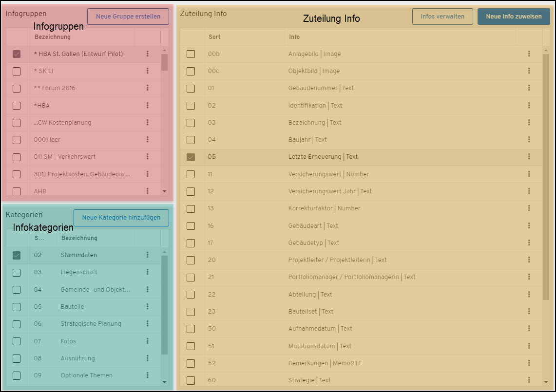Uncheck the HBA St. Gallen group checkbox
This screenshot has height=392, width=556.
pyautogui.click(x=17, y=54)
